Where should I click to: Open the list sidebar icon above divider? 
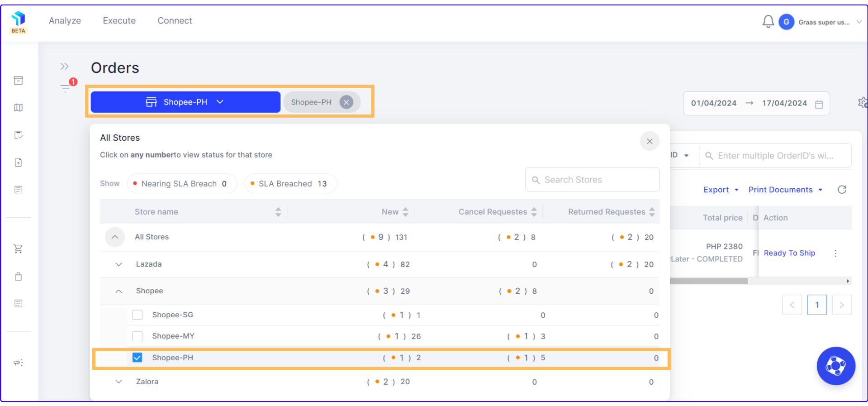click(19, 190)
